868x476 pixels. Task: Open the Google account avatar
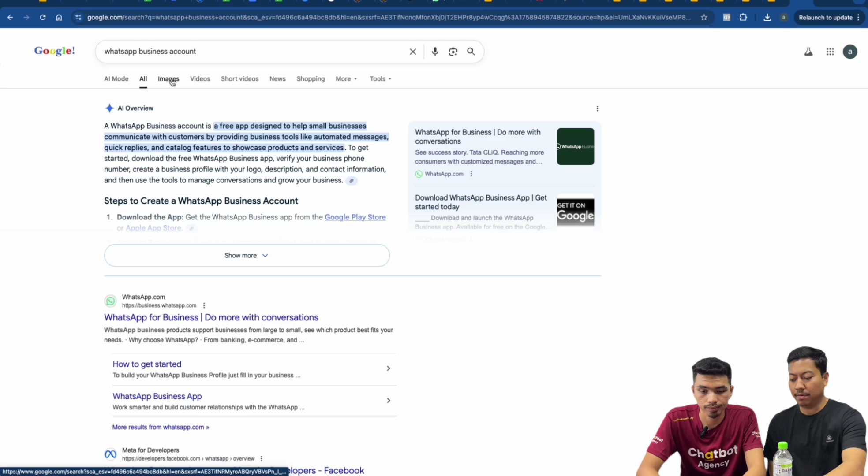pos(850,52)
